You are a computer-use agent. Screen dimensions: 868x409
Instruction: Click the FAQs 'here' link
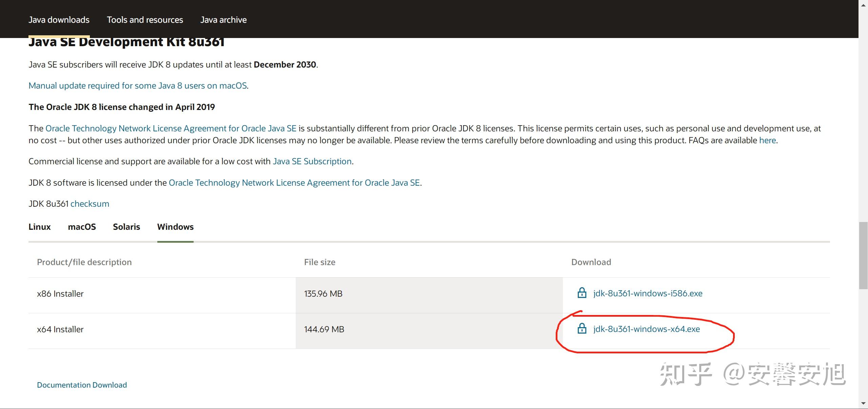(767, 140)
